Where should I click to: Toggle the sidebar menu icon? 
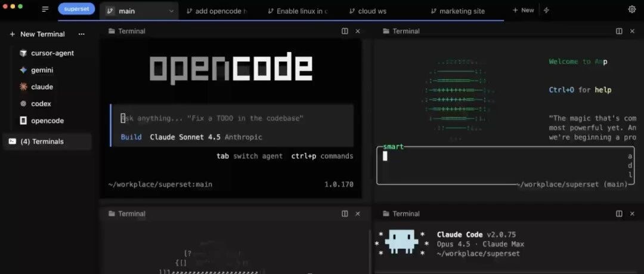[x=45, y=9]
